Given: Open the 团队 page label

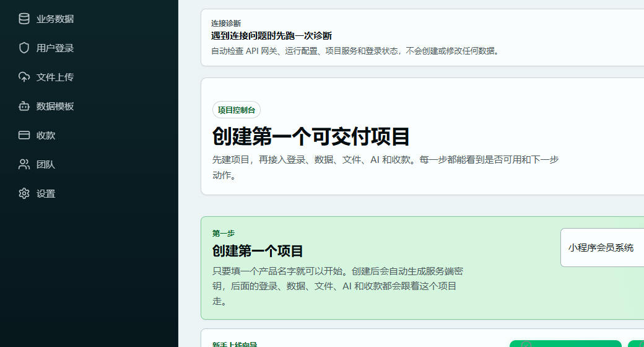Looking at the screenshot, I should [x=46, y=164].
